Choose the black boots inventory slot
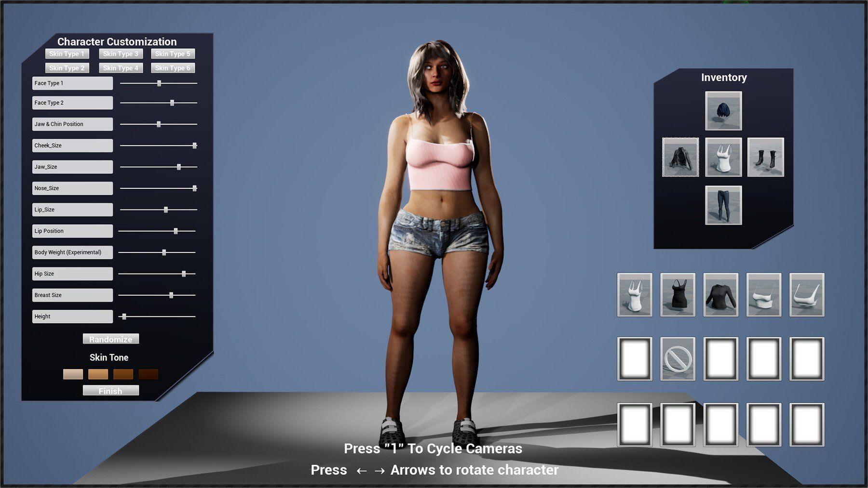 [765, 157]
